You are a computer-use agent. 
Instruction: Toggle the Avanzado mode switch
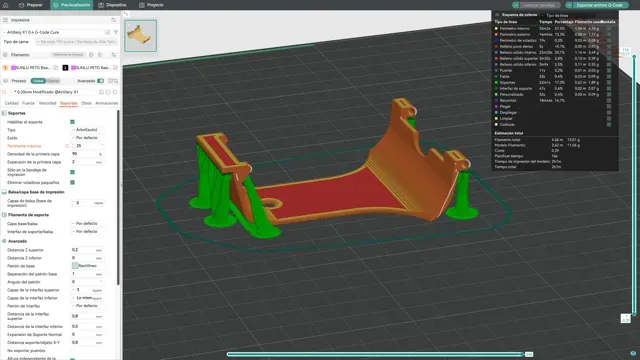[100, 81]
